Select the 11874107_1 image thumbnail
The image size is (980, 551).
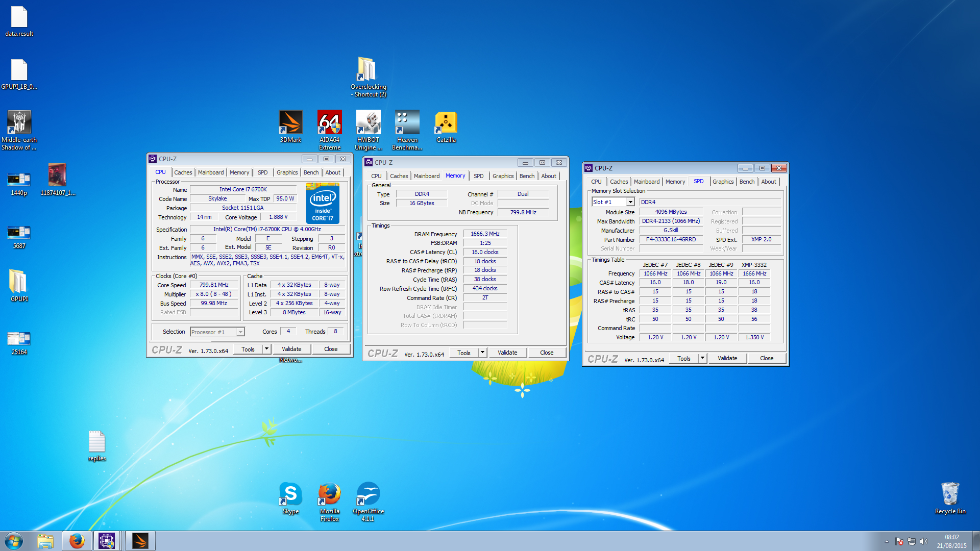point(58,180)
